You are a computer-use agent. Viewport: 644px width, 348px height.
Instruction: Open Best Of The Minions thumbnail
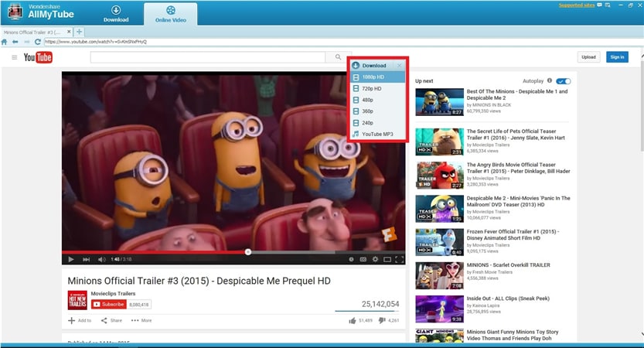click(x=439, y=102)
